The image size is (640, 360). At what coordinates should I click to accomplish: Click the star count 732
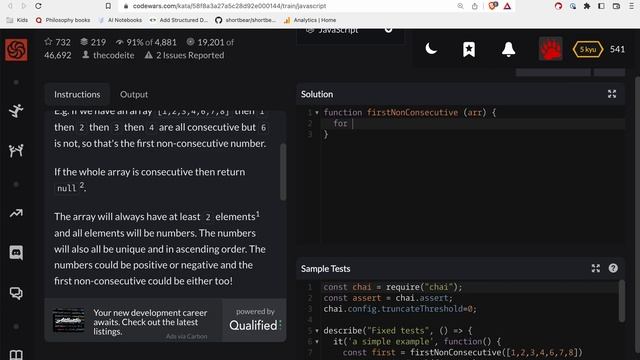[x=58, y=42]
